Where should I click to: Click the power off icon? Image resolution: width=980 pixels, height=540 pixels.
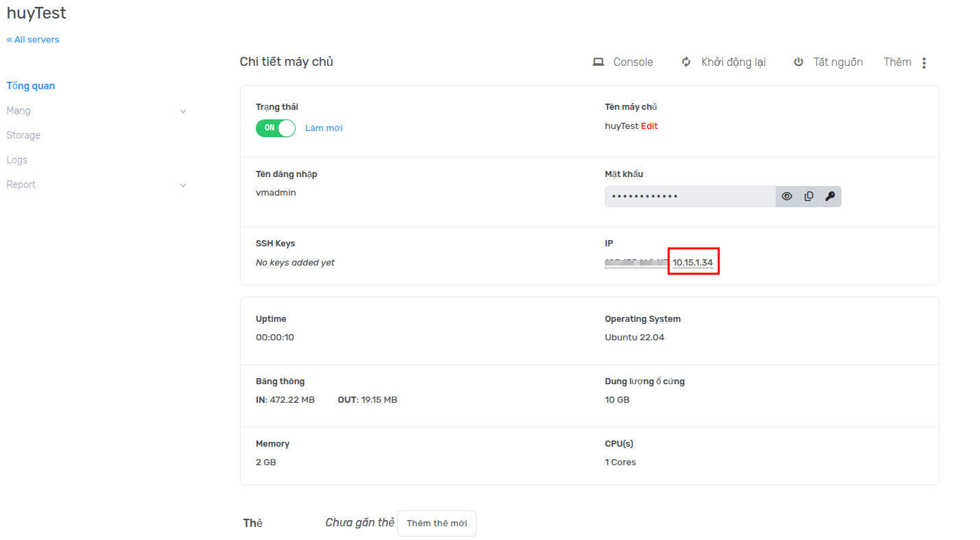click(798, 62)
